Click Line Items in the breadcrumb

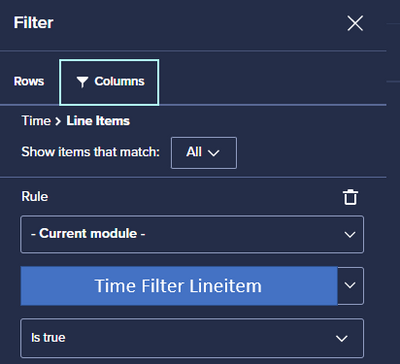(x=98, y=121)
